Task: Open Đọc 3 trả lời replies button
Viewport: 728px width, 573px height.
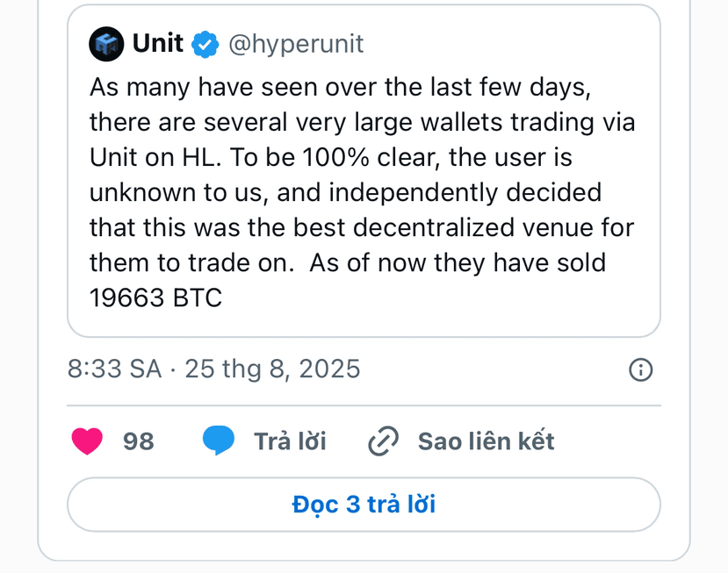Action: [x=364, y=505]
